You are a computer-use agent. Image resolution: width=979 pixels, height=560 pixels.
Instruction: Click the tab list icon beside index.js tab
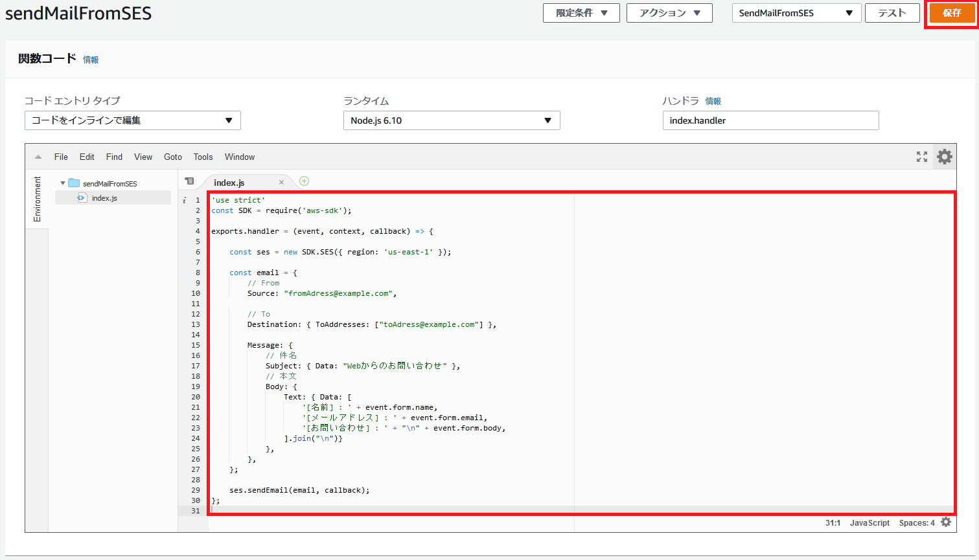point(189,181)
